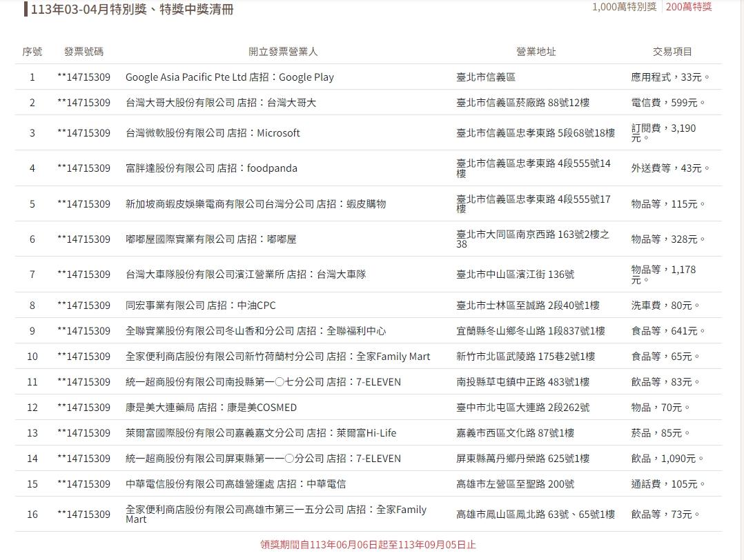Click the transaction item 飲品等，83元
744x560 pixels.
coord(665,382)
